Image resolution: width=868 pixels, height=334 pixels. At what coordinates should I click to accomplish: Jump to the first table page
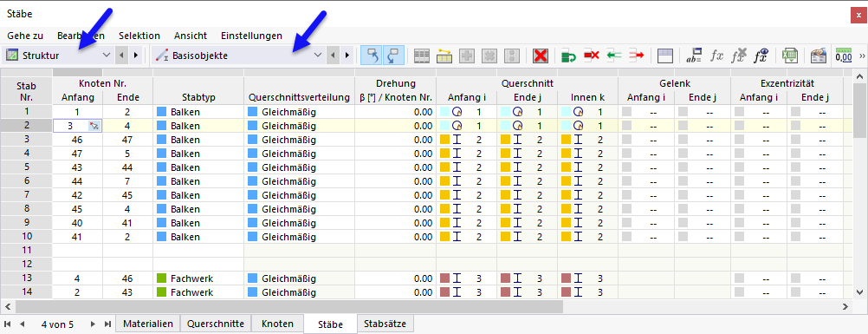(8, 324)
